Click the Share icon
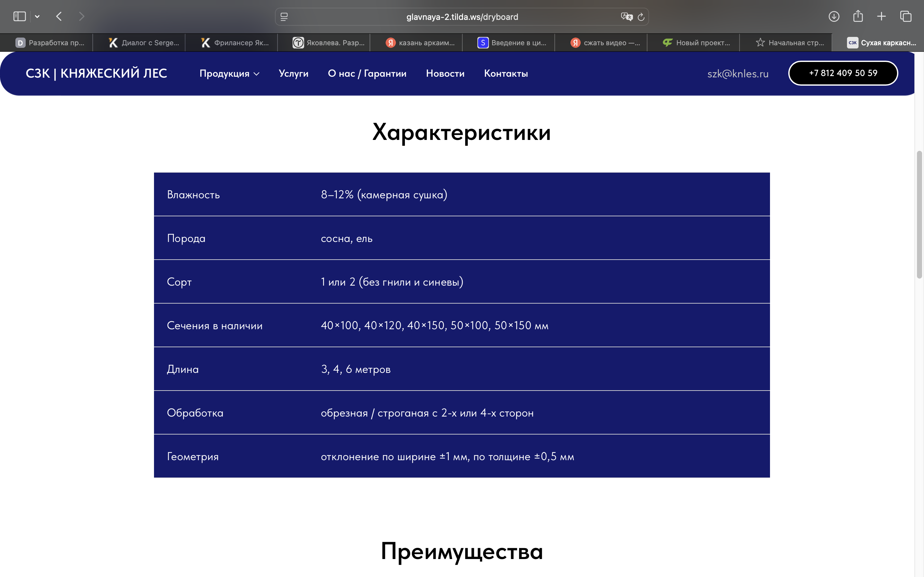 click(858, 16)
